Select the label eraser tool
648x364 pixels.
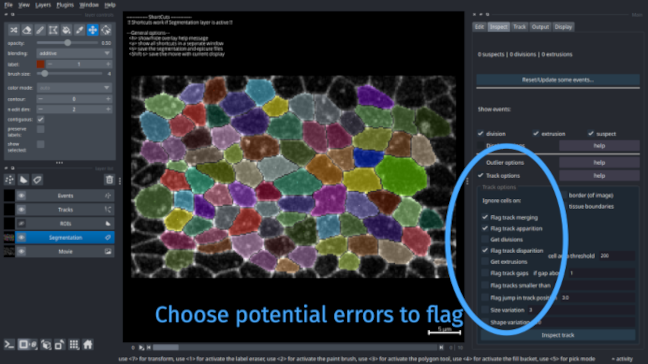click(27, 30)
